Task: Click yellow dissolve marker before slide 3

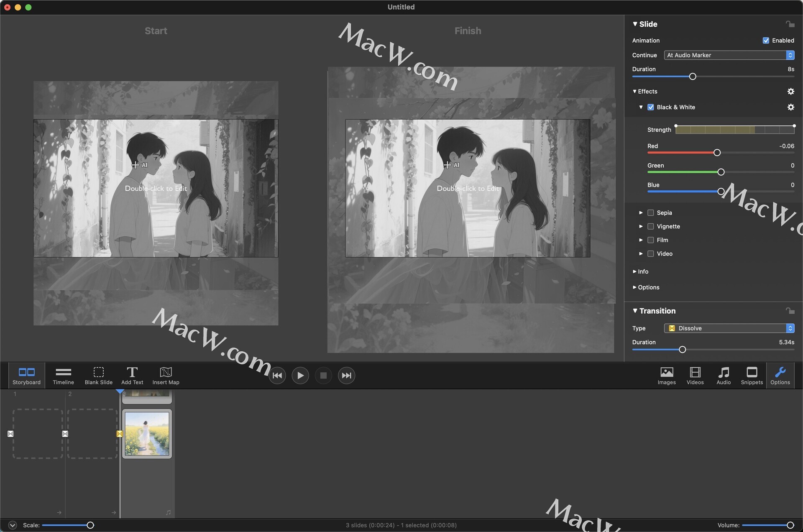Action: (120, 434)
